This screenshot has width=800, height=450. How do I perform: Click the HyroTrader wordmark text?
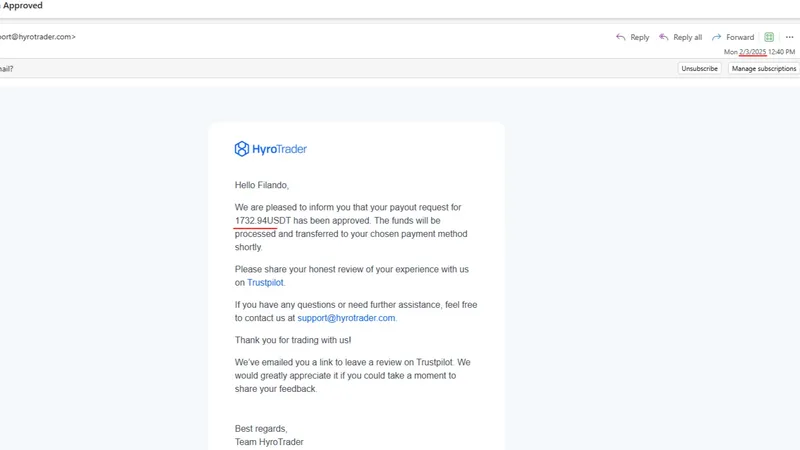point(280,149)
